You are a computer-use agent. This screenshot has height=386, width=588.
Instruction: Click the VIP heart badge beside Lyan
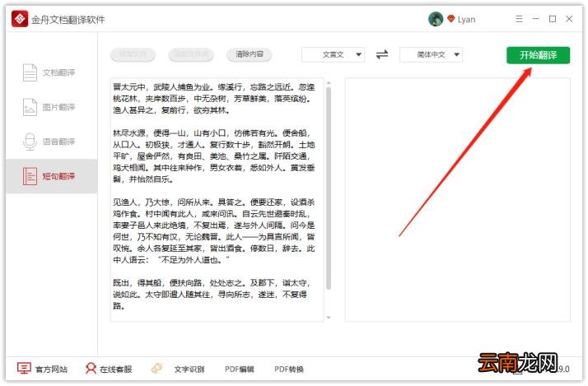click(450, 19)
